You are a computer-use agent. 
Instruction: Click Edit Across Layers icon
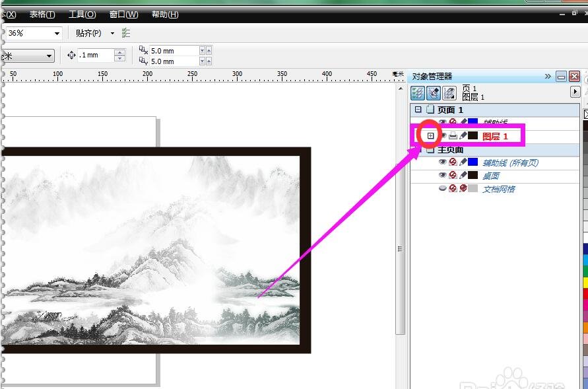pyautogui.click(x=434, y=92)
